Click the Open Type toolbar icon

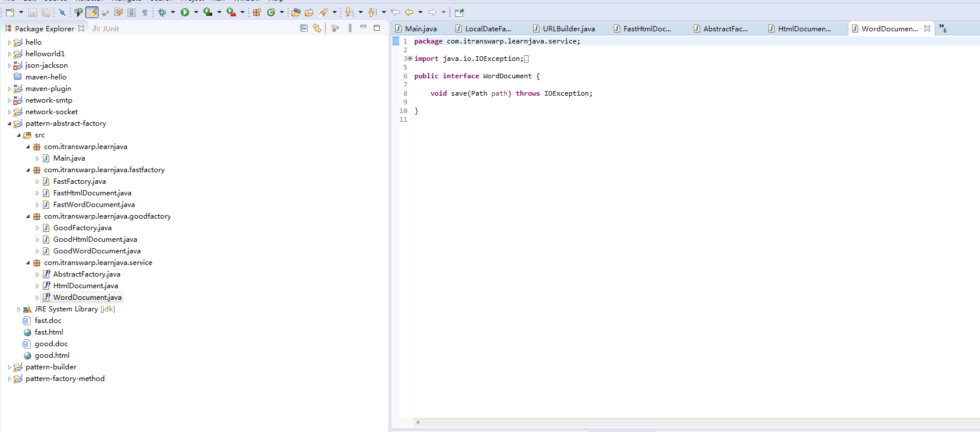[296, 12]
